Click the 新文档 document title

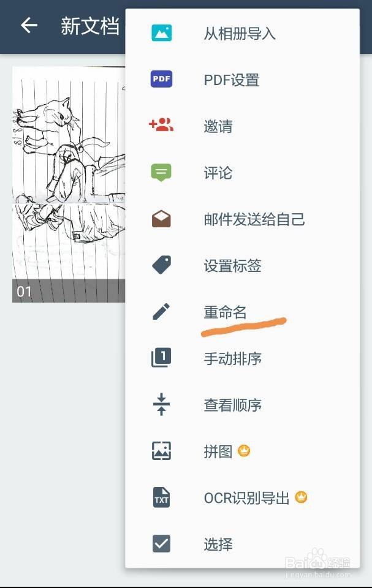(x=90, y=26)
